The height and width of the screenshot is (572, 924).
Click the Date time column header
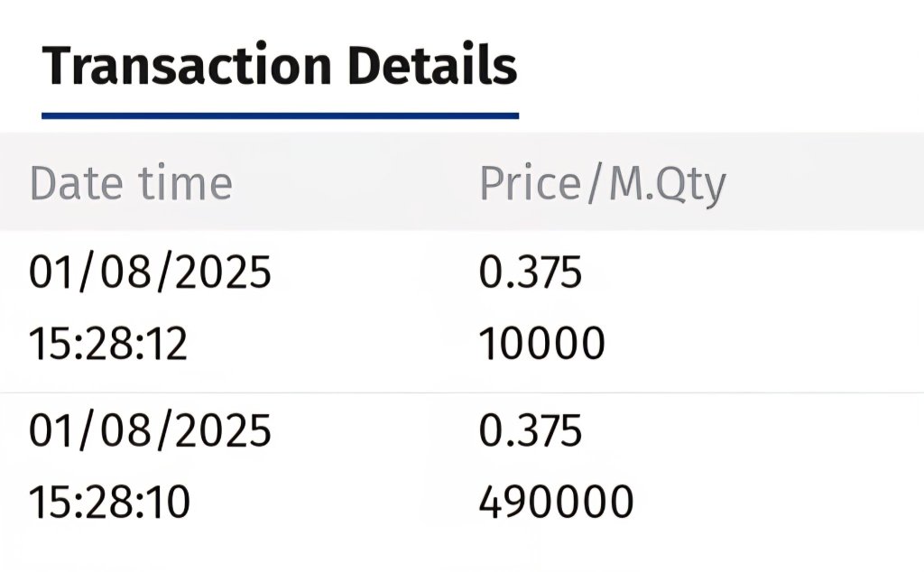(x=131, y=183)
